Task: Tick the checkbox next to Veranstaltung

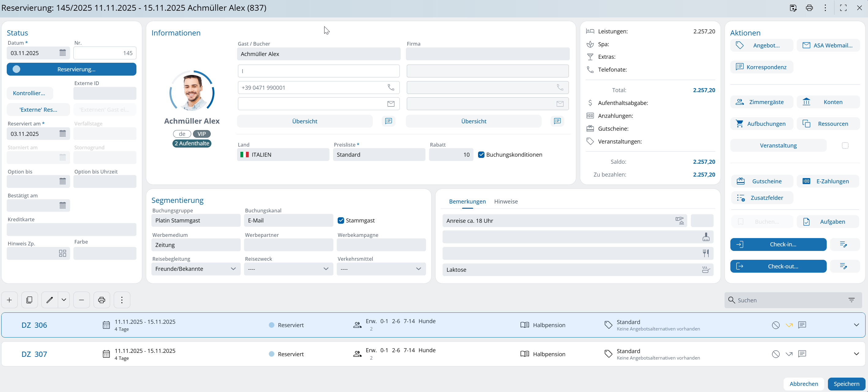Action: [x=845, y=146]
